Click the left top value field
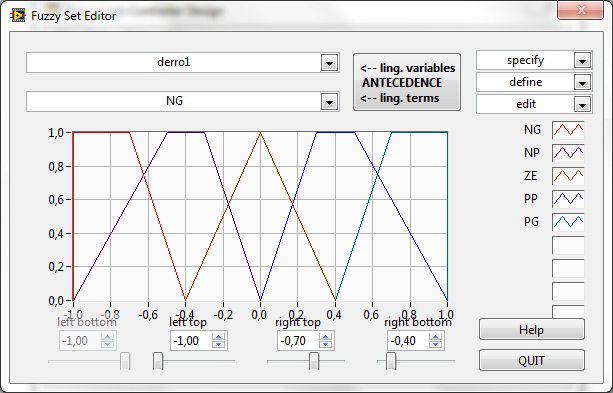The height and width of the screenshot is (393, 613). pyautogui.click(x=191, y=341)
